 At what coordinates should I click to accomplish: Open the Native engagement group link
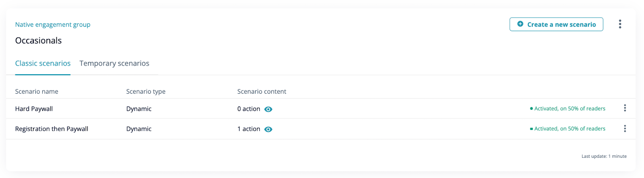(53, 25)
